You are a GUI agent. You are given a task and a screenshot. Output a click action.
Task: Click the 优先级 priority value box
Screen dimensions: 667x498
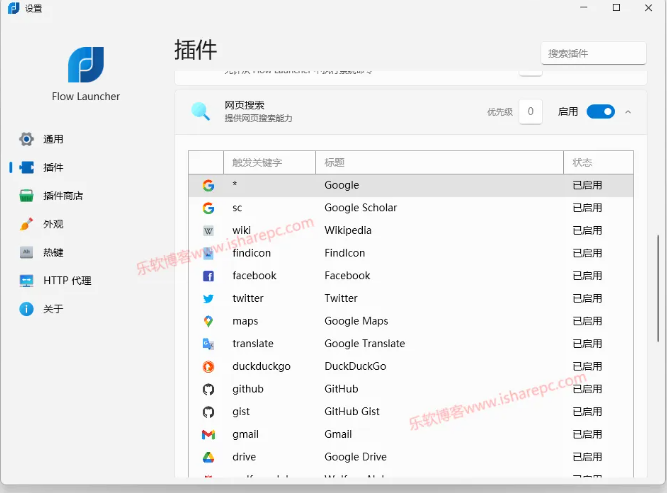(530, 111)
